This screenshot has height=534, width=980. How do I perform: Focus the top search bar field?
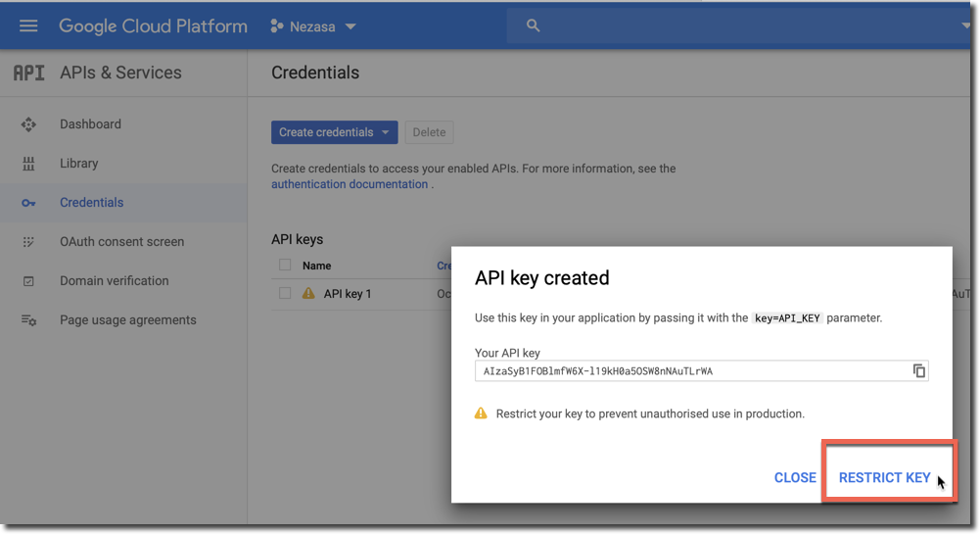737,25
